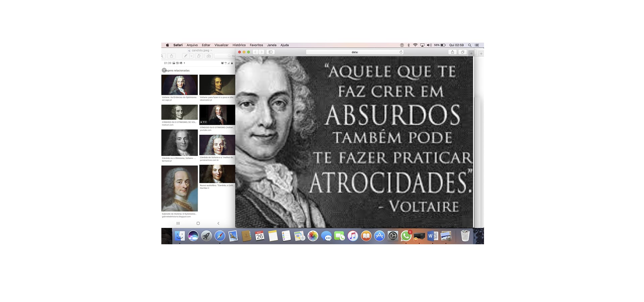This screenshot has height=302, width=644.
Task: Open the AirPlay display menu
Action: pyautogui.click(x=422, y=45)
